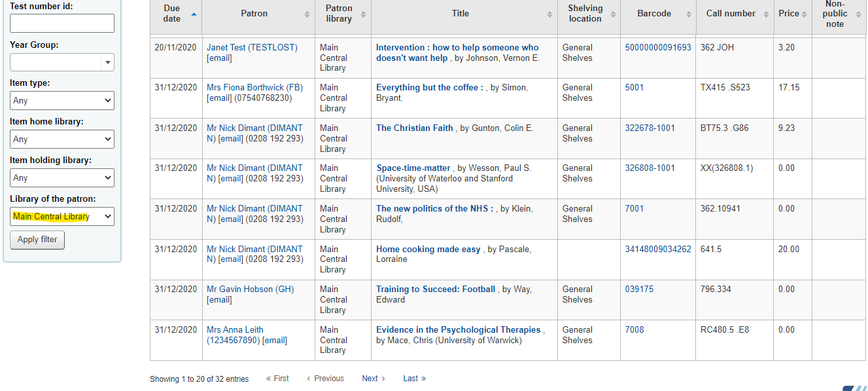Screen dimensions: 868x391
Task: Sort by Shelving location column arrows
Action: coord(613,14)
